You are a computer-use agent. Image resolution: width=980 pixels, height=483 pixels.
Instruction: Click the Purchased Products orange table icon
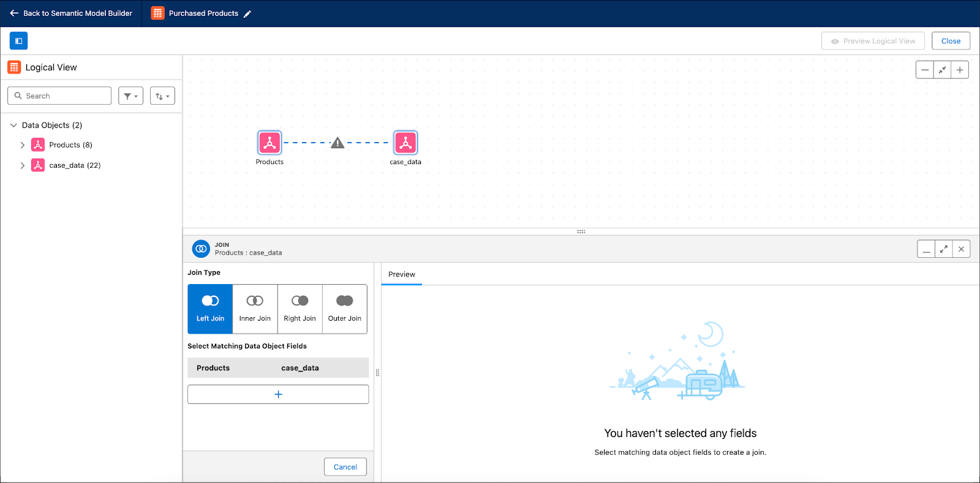point(157,13)
